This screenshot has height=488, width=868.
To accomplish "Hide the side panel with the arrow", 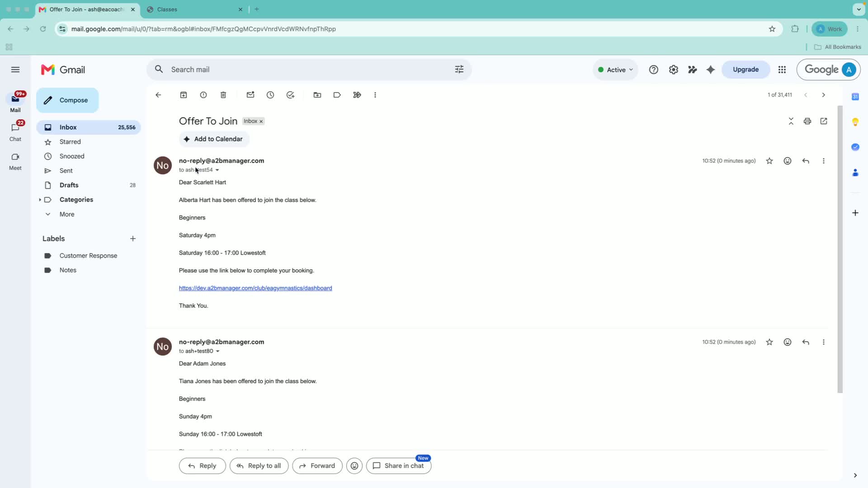I will 855,475.
